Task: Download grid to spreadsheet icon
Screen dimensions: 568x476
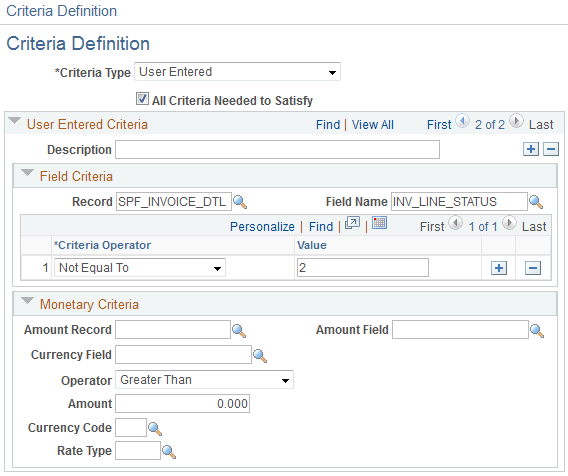Action: [x=380, y=222]
